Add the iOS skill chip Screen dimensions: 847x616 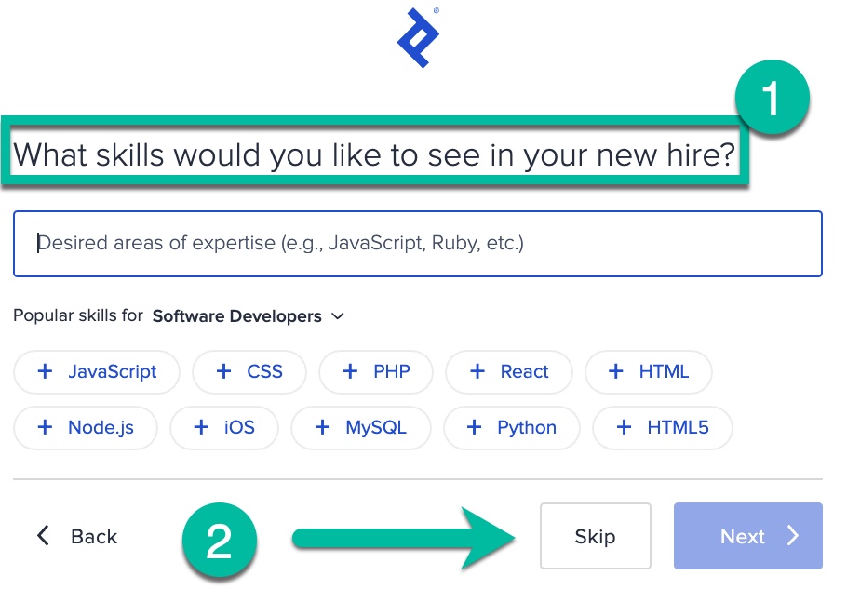tap(224, 427)
